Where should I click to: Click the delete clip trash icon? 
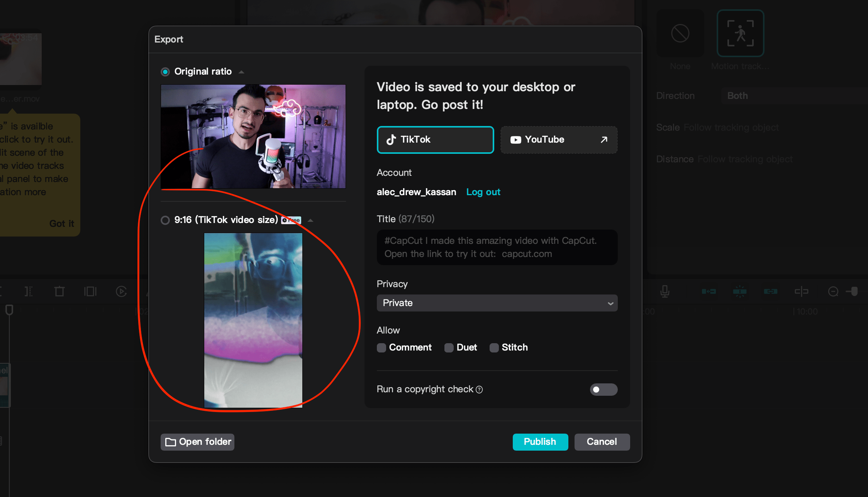tap(59, 292)
